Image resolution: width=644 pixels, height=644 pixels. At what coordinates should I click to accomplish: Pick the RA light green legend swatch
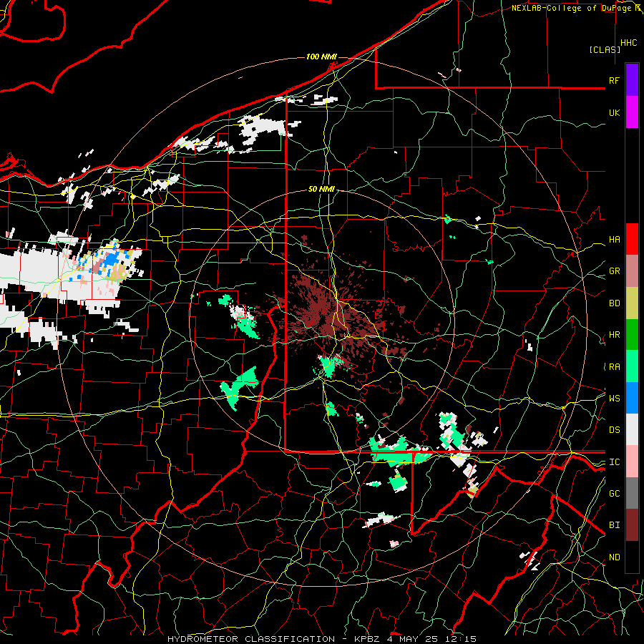pos(632,366)
